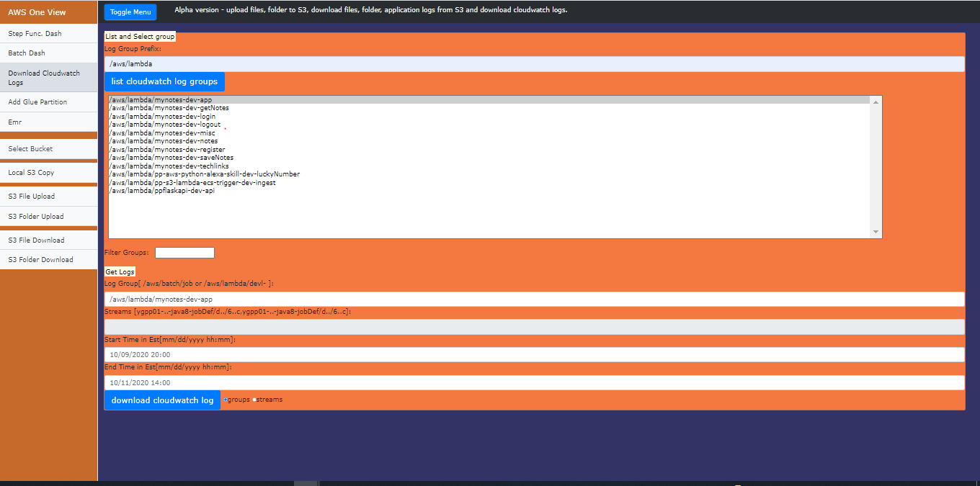980x486 pixels.
Task: Click the Filter Groups input box
Action: pyautogui.click(x=184, y=252)
